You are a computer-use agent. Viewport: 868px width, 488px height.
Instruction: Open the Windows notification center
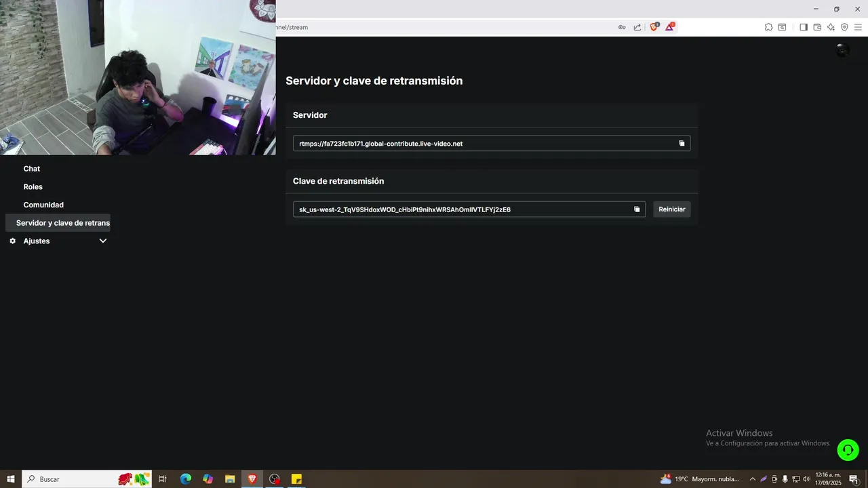click(x=854, y=479)
